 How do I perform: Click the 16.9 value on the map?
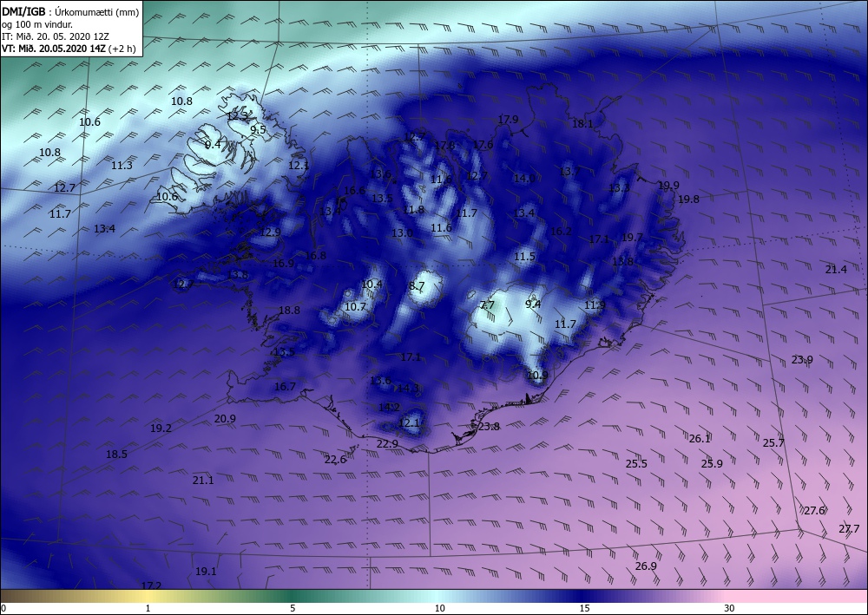point(284,263)
